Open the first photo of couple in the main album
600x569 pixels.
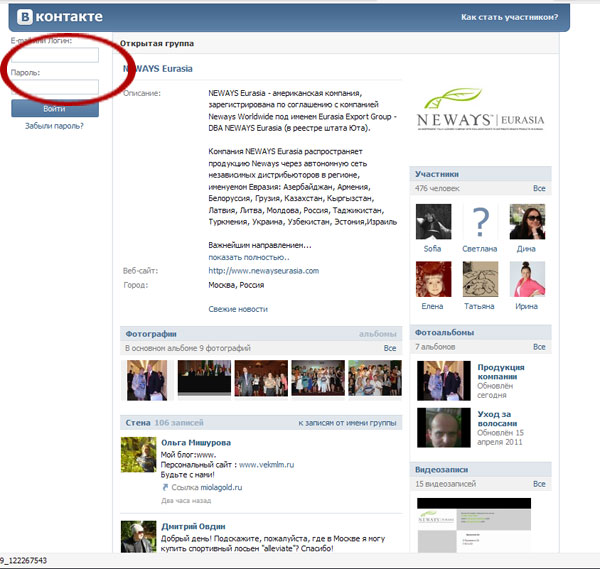(147, 380)
